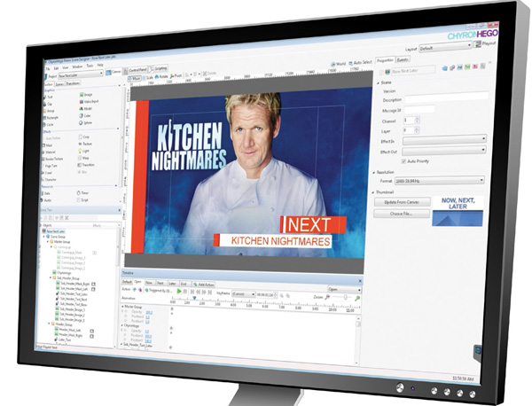This screenshot has width=532, height=406.
Task: Activate the Scale tool above canvas
Action: pyautogui.click(x=147, y=78)
